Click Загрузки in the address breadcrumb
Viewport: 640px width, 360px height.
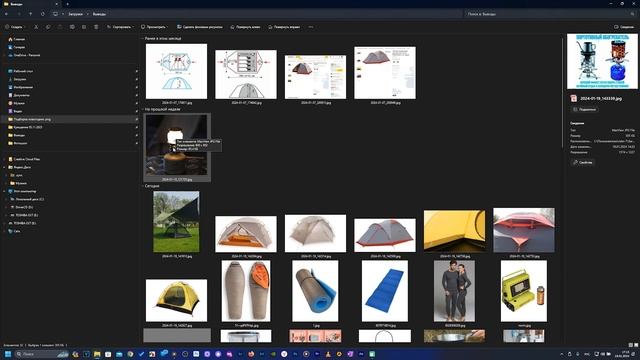tap(76, 14)
